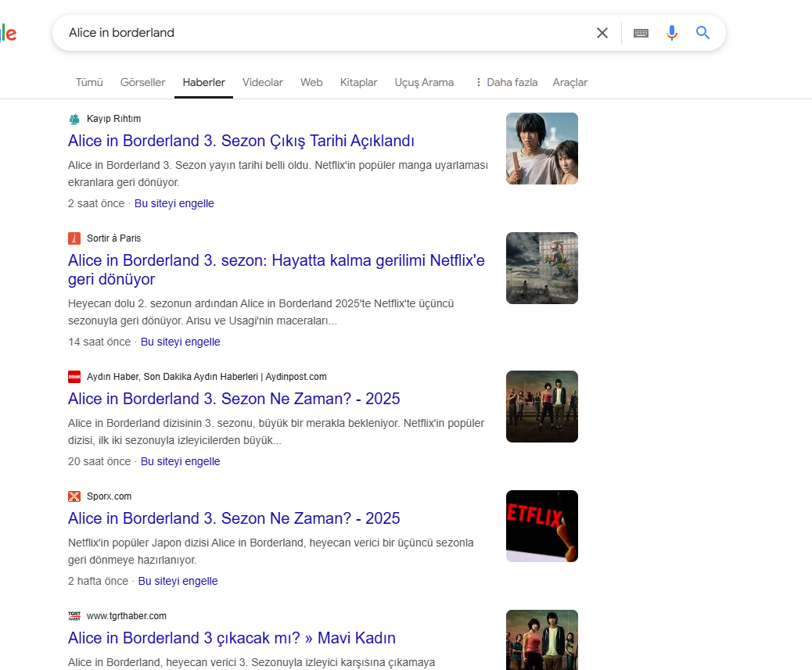Click the Sporx.com source name
The image size is (812, 670).
click(x=110, y=496)
